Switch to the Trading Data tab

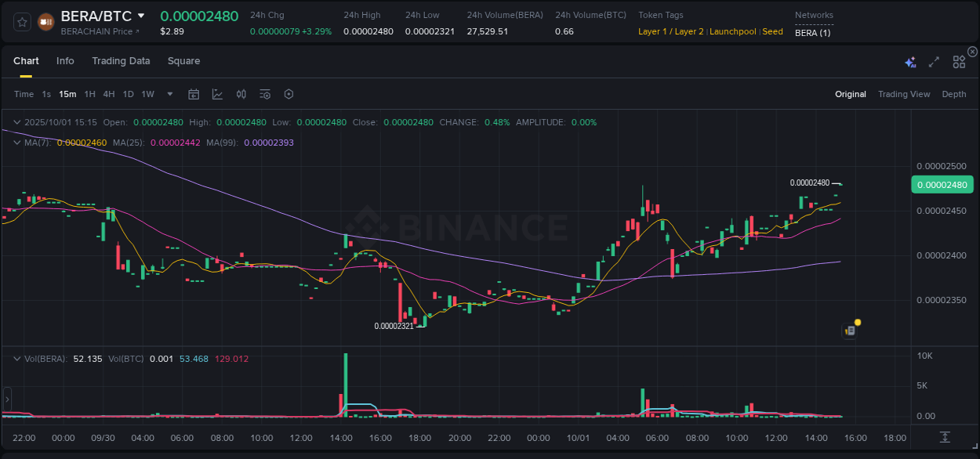[x=121, y=60]
